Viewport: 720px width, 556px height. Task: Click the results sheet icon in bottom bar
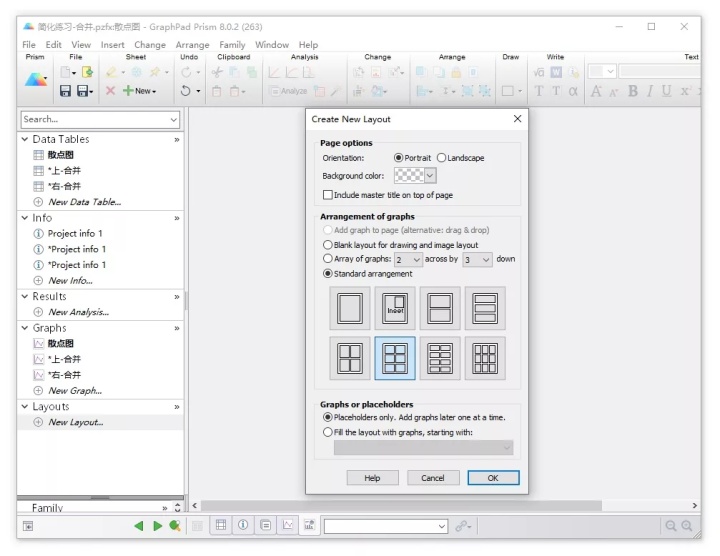(265, 525)
